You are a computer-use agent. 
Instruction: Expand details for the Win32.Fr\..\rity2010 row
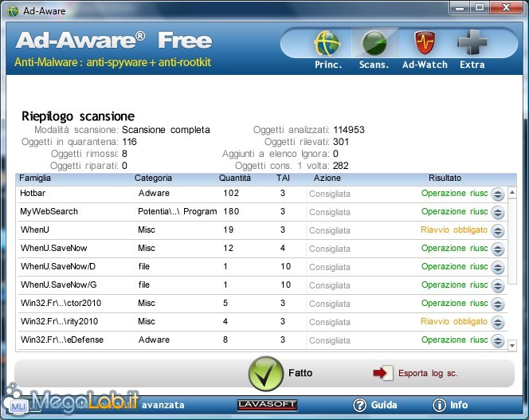click(498, 322)
